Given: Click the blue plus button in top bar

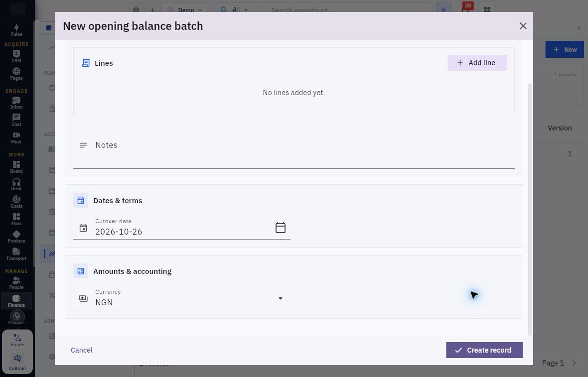Looking at the screenshot, I should 443,9.
